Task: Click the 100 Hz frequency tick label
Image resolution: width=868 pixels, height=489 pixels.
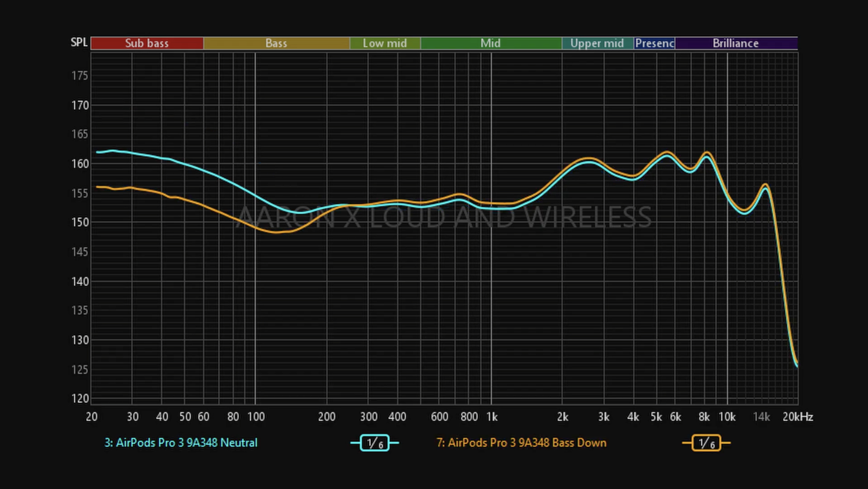Action: point(256,417)
